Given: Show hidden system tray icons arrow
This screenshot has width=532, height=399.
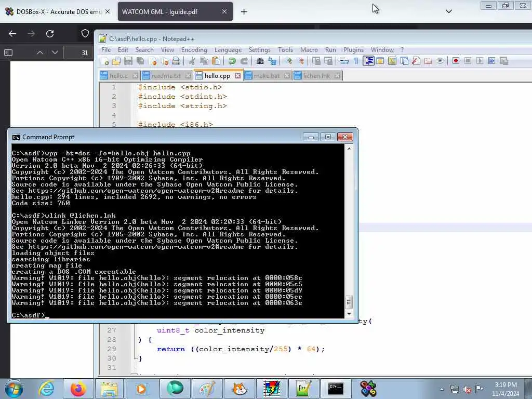Looking at the screenshot, I should tap(442, 389).
